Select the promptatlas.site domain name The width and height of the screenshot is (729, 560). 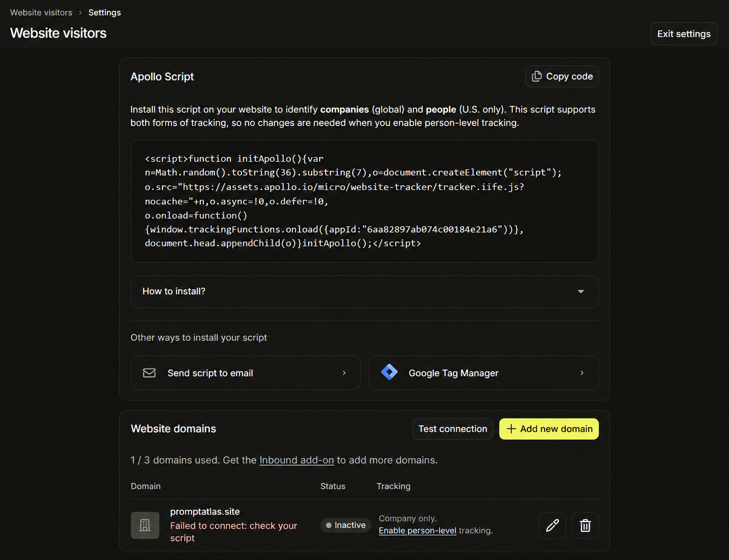tap(205, 512)
